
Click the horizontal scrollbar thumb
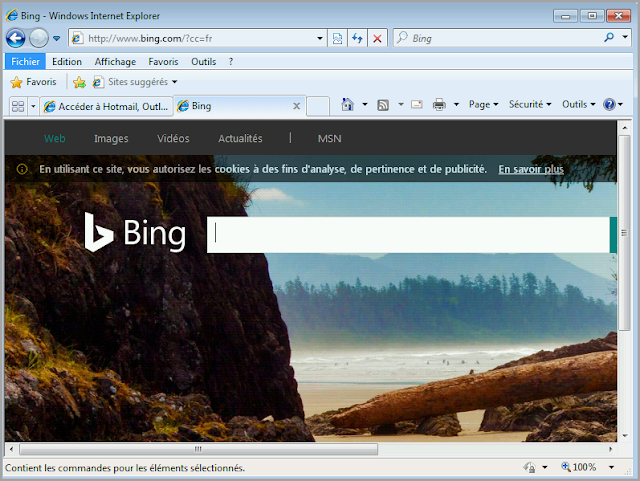point(198,449)
